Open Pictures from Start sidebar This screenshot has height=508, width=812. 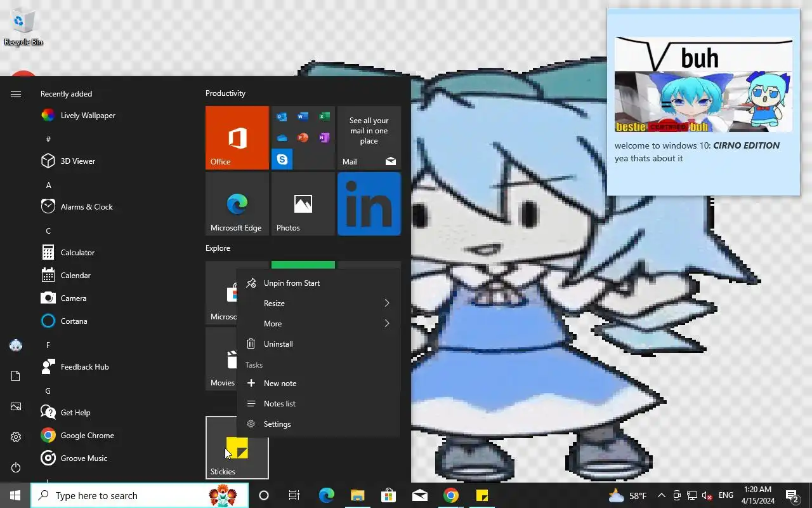(x=16, y=406)
